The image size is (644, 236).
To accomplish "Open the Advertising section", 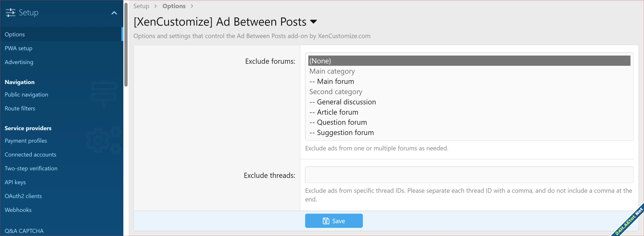I will click(19, 62).
